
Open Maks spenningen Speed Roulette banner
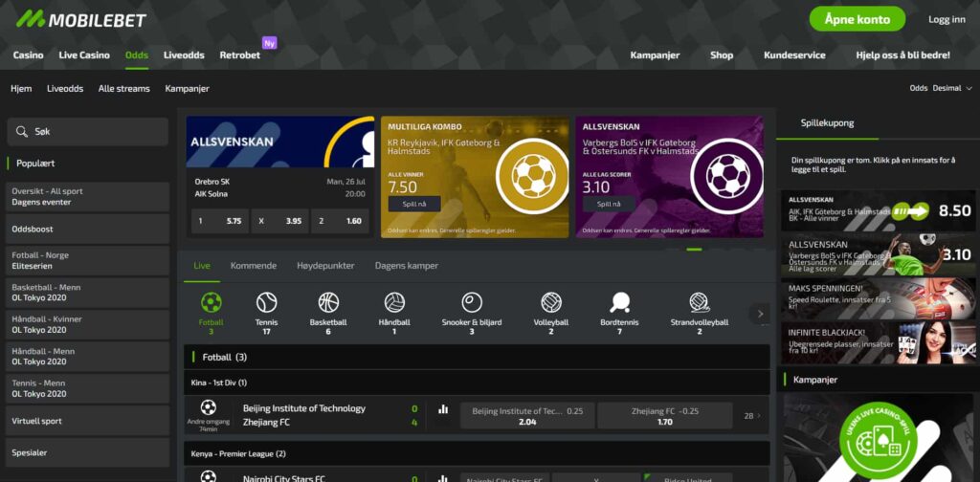click(879, 298)
